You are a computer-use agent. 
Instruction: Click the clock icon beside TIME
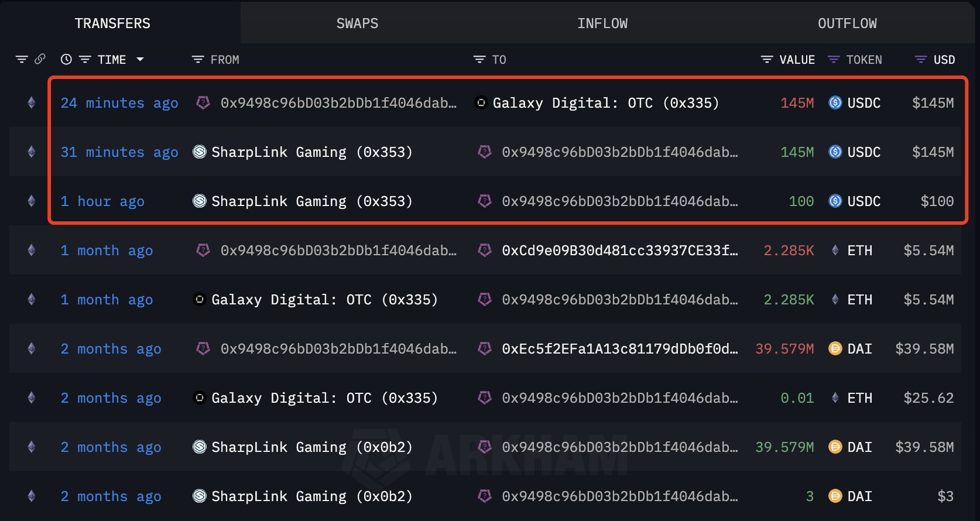[x=66, y=59]
